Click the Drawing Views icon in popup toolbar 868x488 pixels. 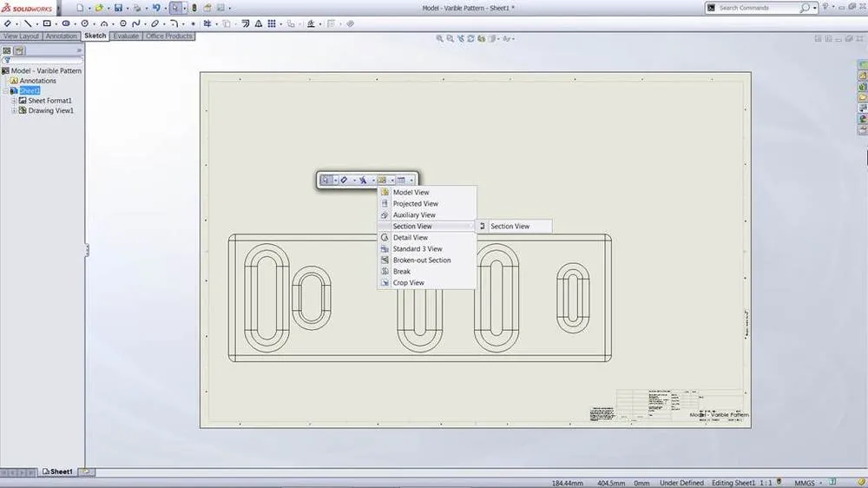pyautogui.click(x=382, y=180)
